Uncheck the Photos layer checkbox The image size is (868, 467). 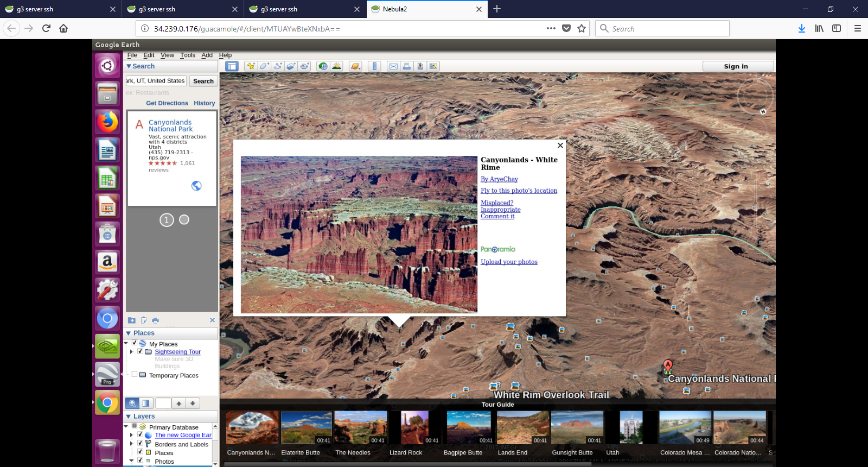[x=140, y=460]
